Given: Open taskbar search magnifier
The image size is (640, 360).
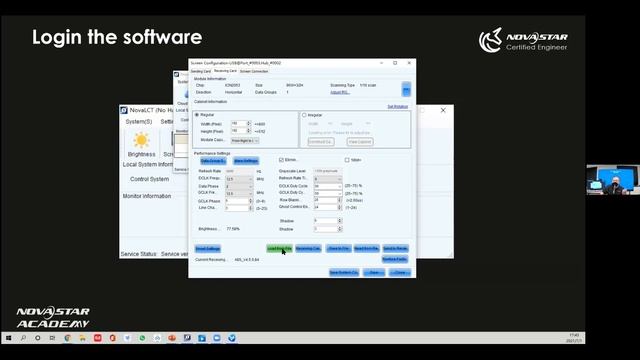Looking at the screenshot, I should pyautogui.click(x=23, y=338).
